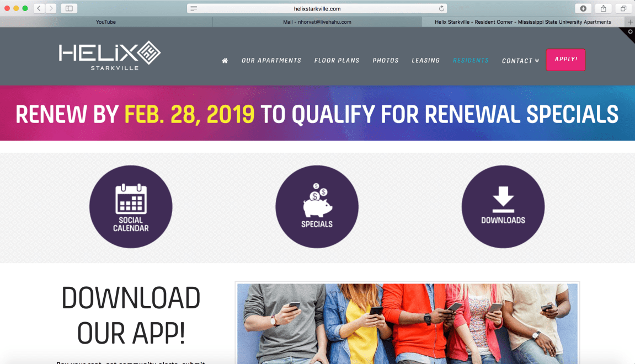Expand the Contact dropdown menu
This screenshot has height=364, width=635.
(520, 61)
